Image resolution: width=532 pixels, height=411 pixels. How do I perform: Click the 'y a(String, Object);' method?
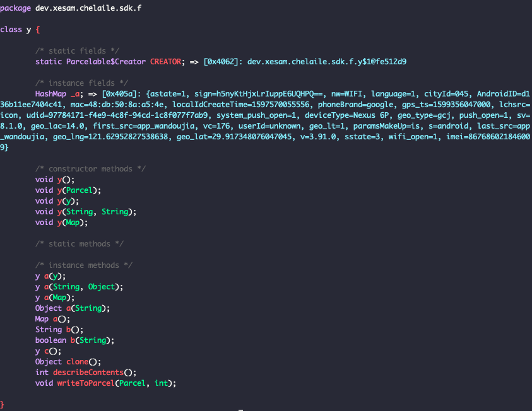pos(79,287)
